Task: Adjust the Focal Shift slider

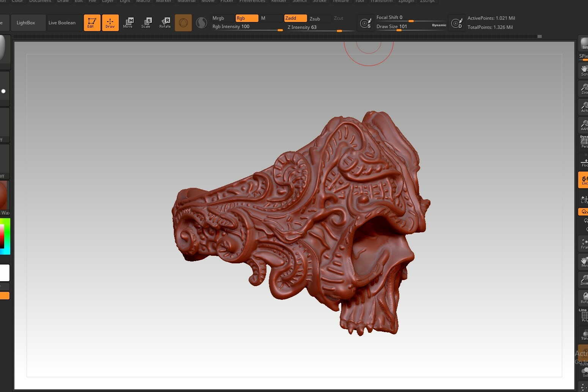Action: click(x=411, y=18)
